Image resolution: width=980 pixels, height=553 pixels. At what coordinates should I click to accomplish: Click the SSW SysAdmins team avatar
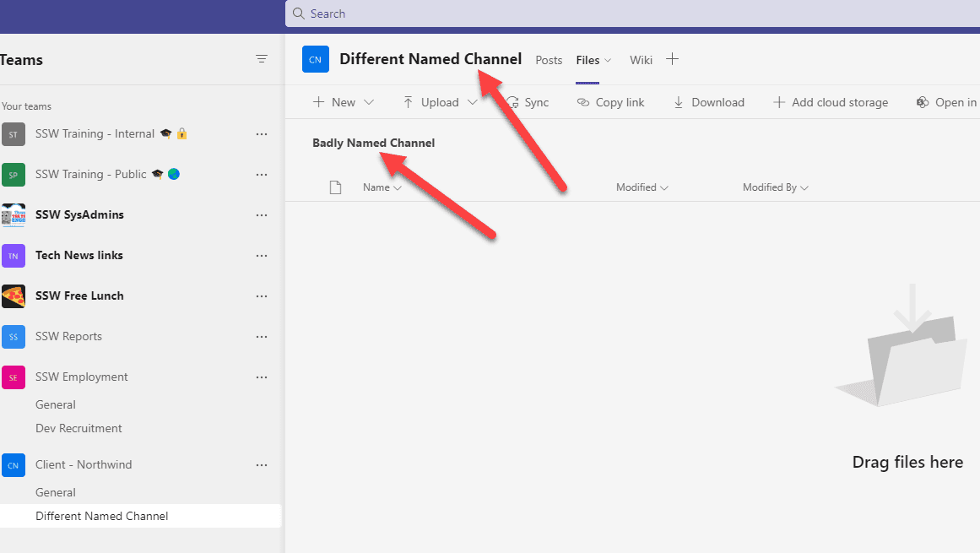pyautogui.click(x=14, y=215)
